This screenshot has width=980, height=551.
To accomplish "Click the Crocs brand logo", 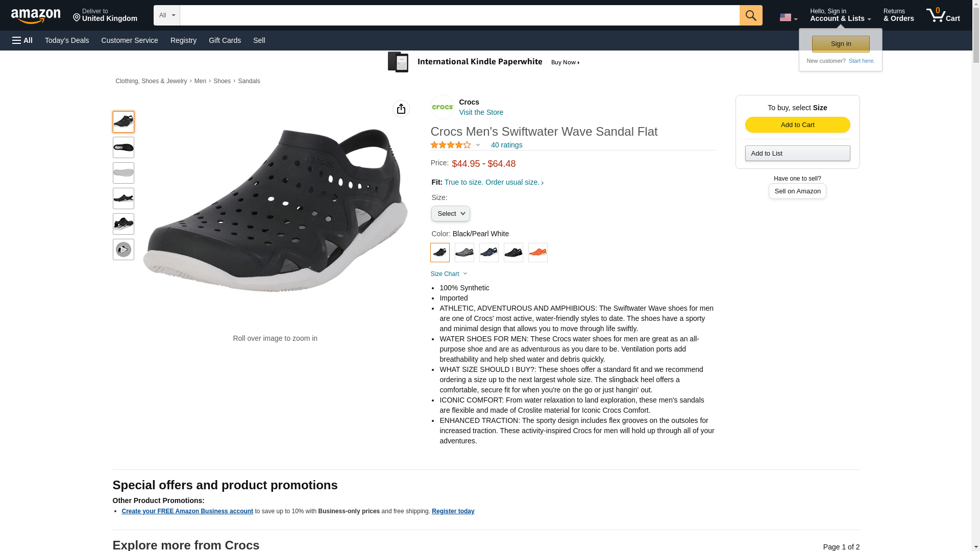I will (x=443, y=107).
